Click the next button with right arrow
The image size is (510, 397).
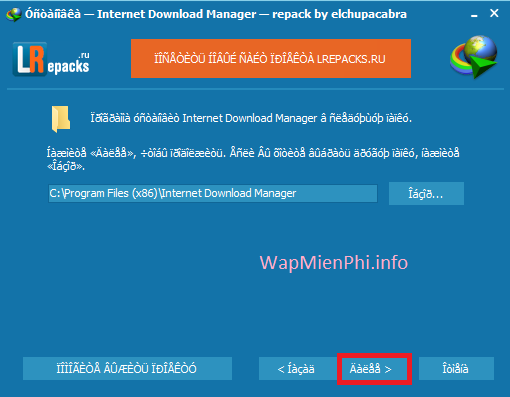pos(374,369)
